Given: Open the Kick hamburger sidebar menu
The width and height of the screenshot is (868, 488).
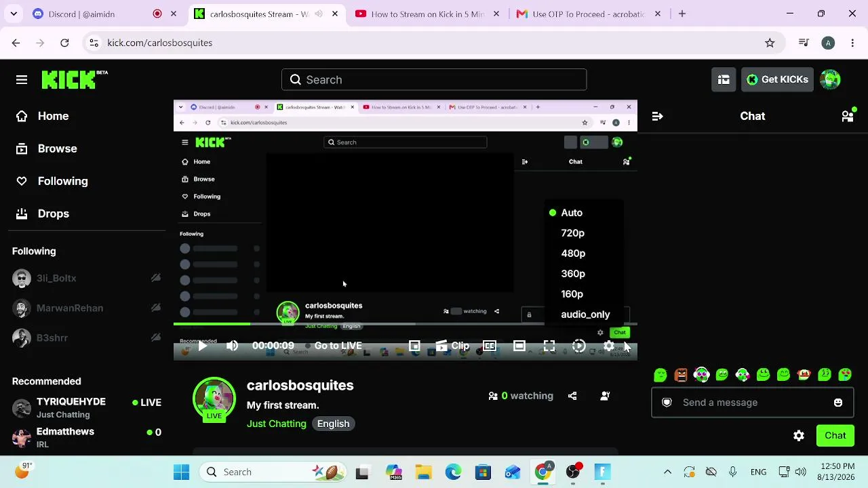Looking at the screenshot, I should point(22,80).
